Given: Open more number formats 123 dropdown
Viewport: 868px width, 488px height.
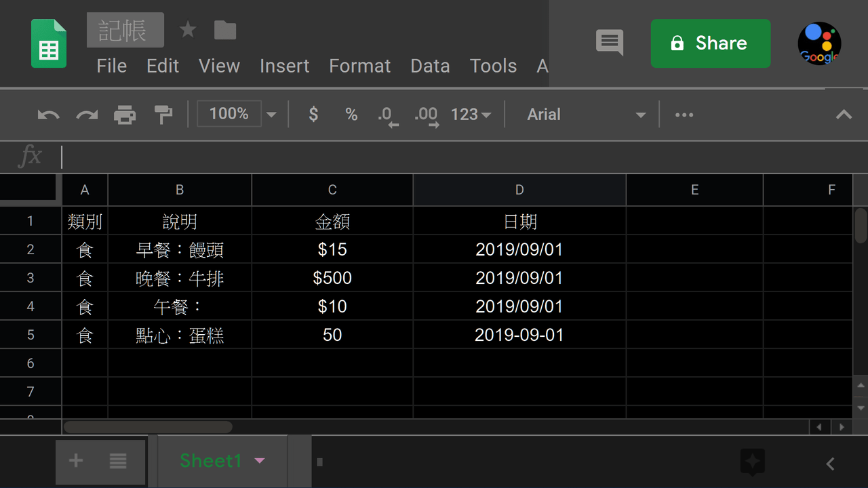Looking at the screenshot, I should point(471,115).
